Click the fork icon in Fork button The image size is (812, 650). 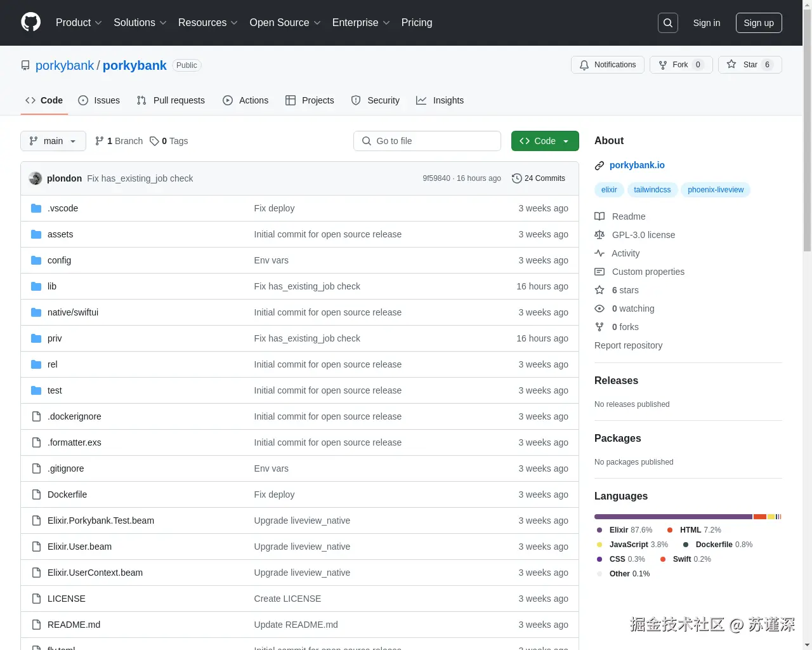point(663,65)
